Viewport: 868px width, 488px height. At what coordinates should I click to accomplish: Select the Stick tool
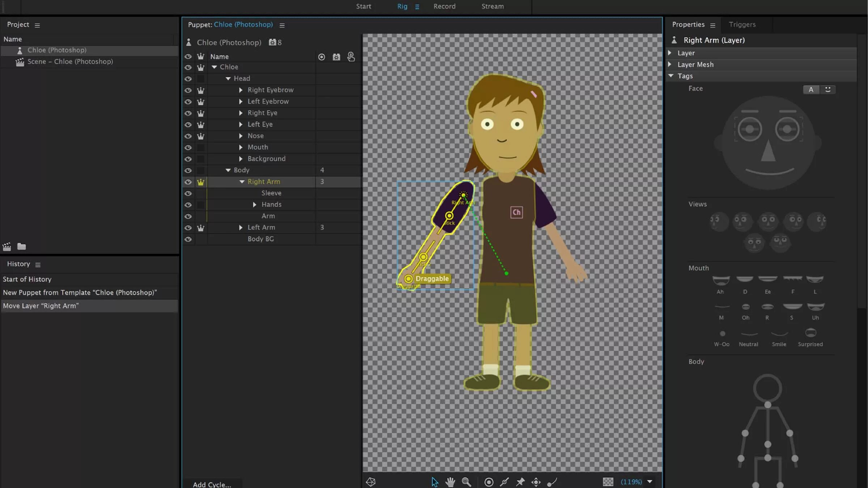(x=505, y=482)
